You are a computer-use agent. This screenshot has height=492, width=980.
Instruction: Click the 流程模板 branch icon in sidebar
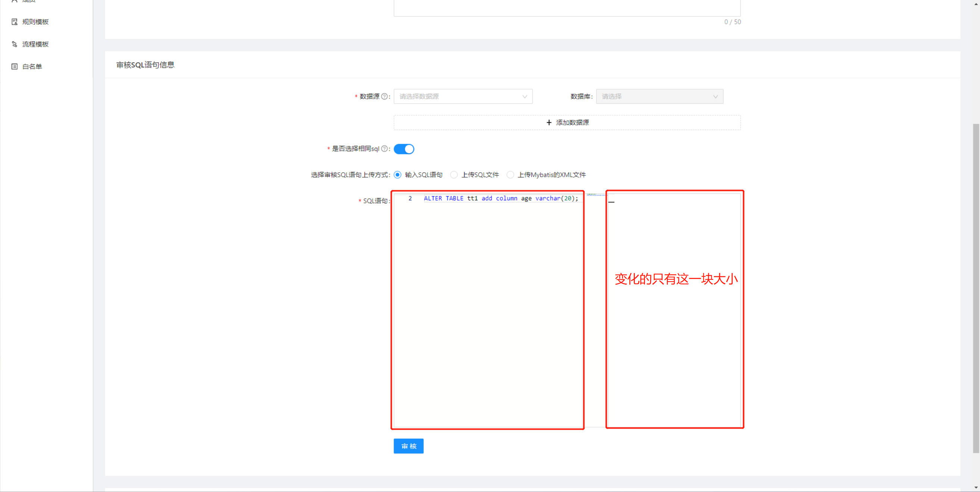click(14, 44)
